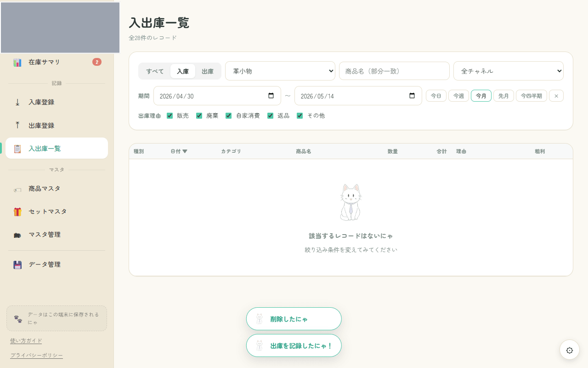Click the 入庫登録 down arrow icon

point(17,102)
